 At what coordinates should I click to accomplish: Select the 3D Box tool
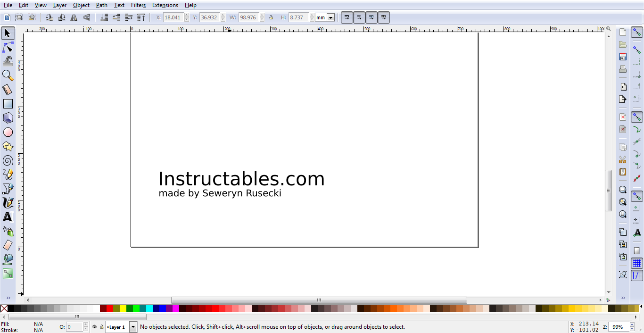(8, 118)
